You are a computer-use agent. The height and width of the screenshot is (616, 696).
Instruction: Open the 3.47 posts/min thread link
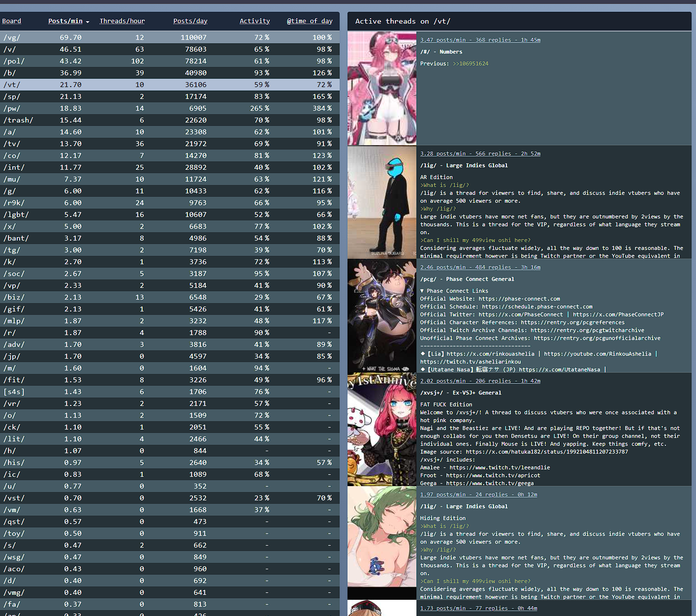480,40
